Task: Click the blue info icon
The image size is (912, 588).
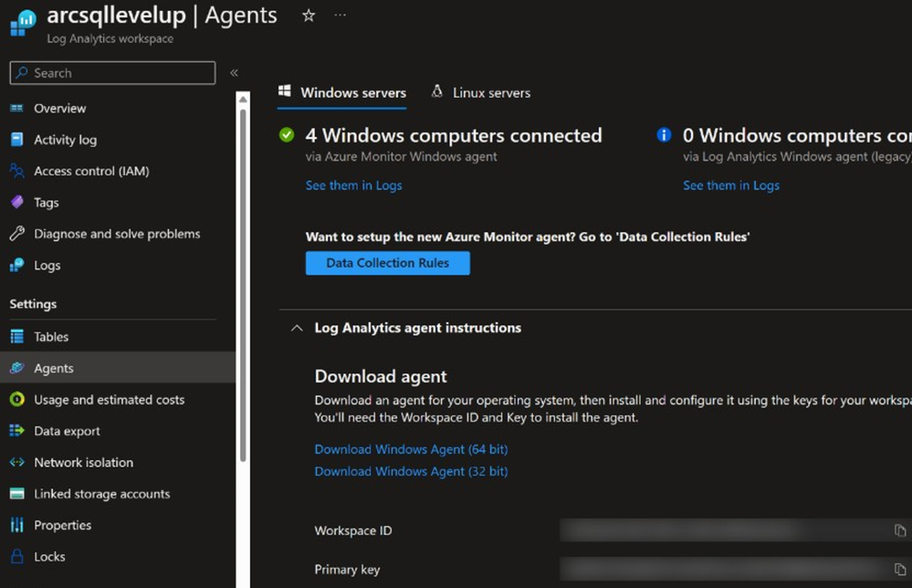Action: pos(664,135)
